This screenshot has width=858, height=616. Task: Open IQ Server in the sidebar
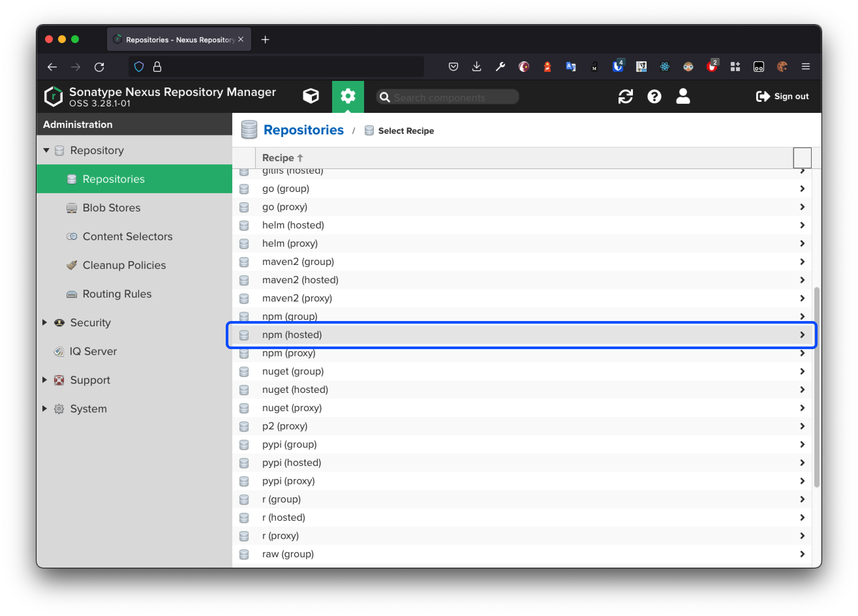[x=134, y=351]
